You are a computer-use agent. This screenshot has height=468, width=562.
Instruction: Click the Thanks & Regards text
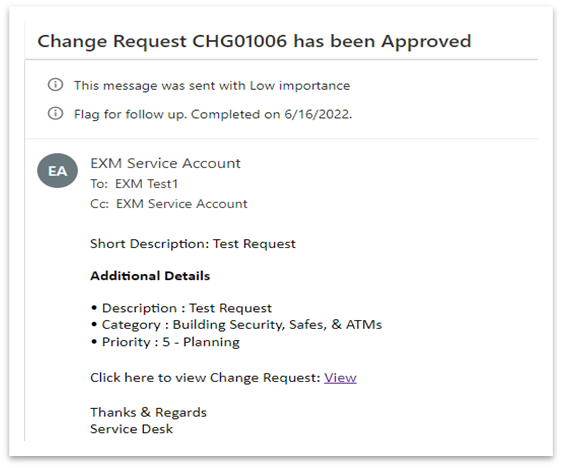click(148, 412)
